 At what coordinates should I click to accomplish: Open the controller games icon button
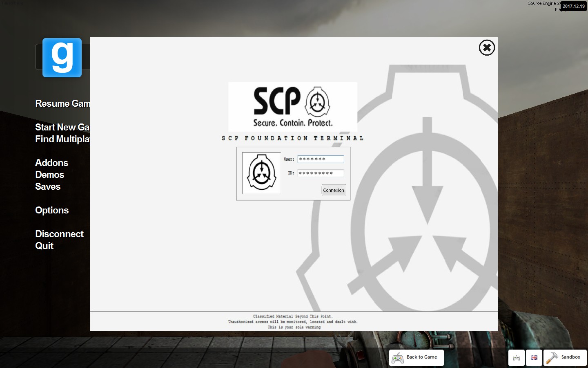pyautogui.click(x=517, y=358)
